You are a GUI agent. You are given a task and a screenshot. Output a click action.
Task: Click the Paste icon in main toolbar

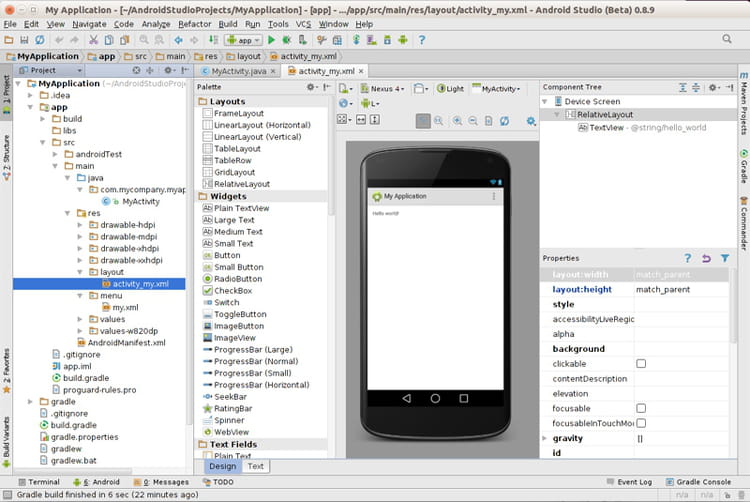(124, 40)
